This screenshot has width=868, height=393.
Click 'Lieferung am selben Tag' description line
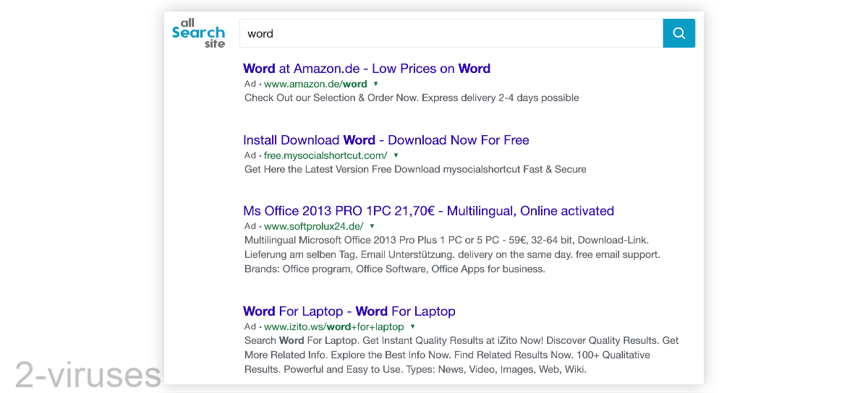tap(452, 254)
